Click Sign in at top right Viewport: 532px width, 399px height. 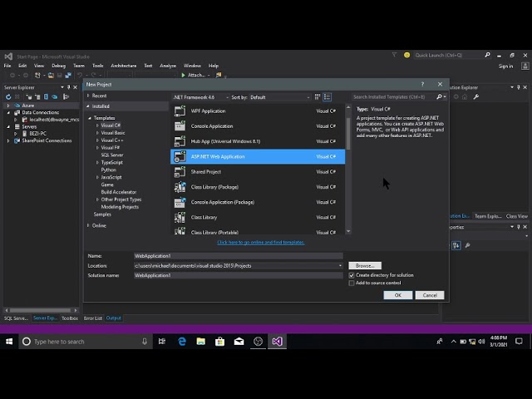tap(505, 66)
